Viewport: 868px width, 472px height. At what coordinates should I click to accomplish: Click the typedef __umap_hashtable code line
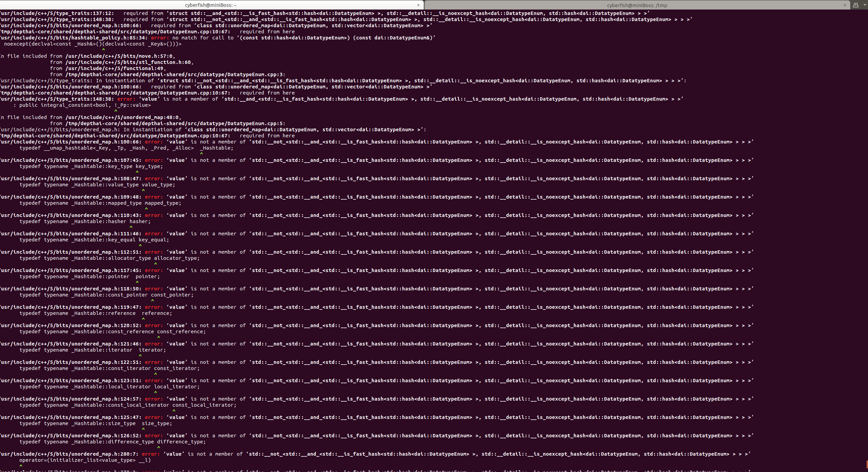tap(126, 148)
